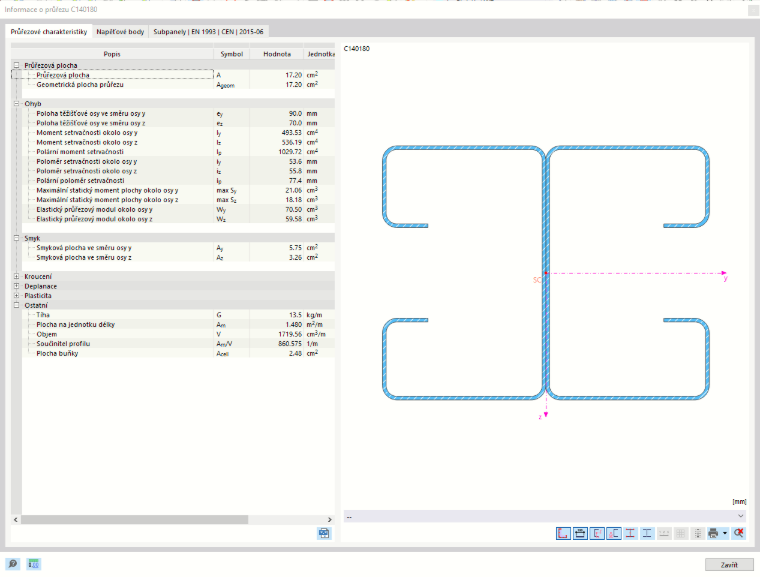760x577 pixels.
Task: Click the disabled grid icon
Action: tap(681, 533)
